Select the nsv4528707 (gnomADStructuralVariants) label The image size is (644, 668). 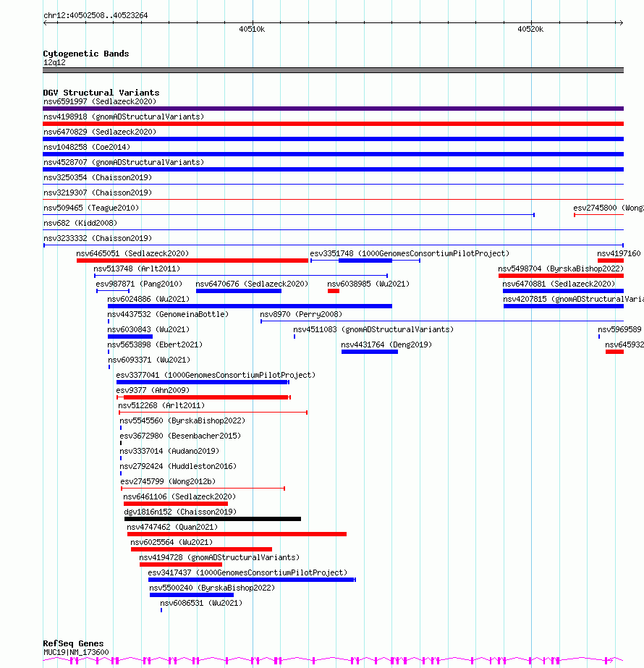pos(124,162)
